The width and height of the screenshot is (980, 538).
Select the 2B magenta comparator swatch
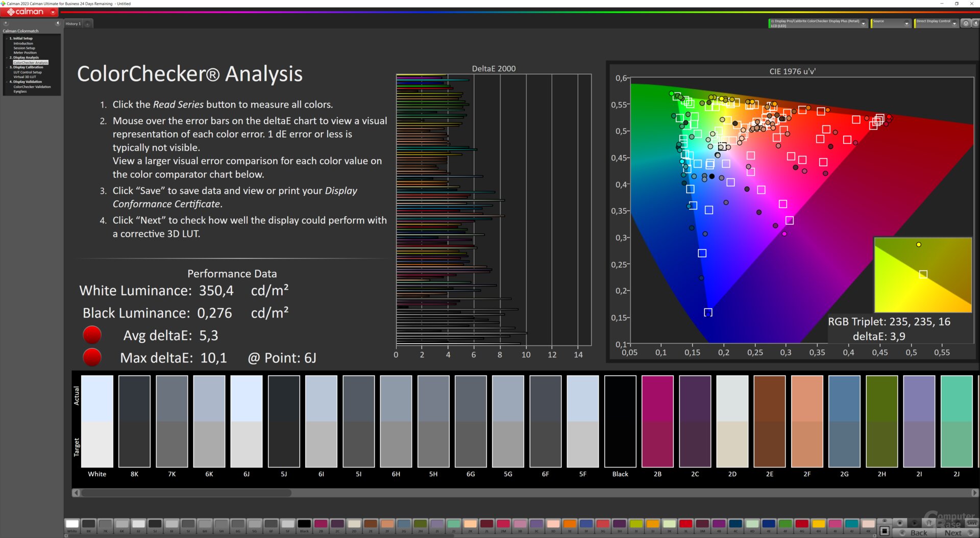pos(657,421)
